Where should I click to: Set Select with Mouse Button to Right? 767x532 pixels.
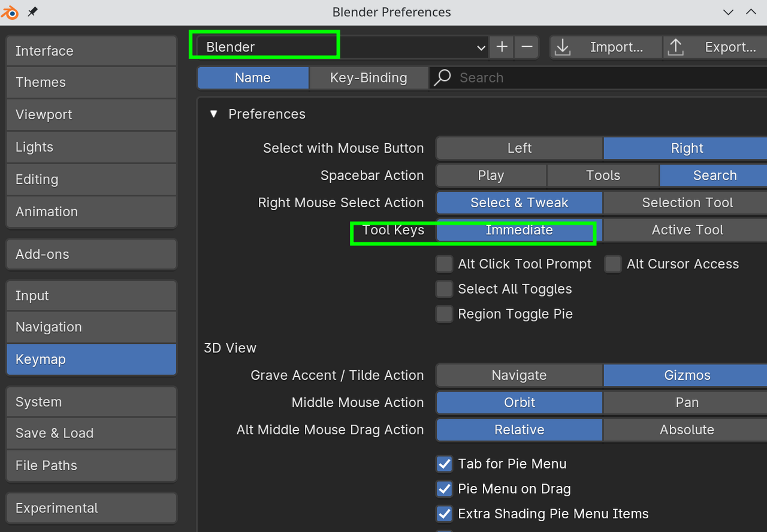[686, 149]
